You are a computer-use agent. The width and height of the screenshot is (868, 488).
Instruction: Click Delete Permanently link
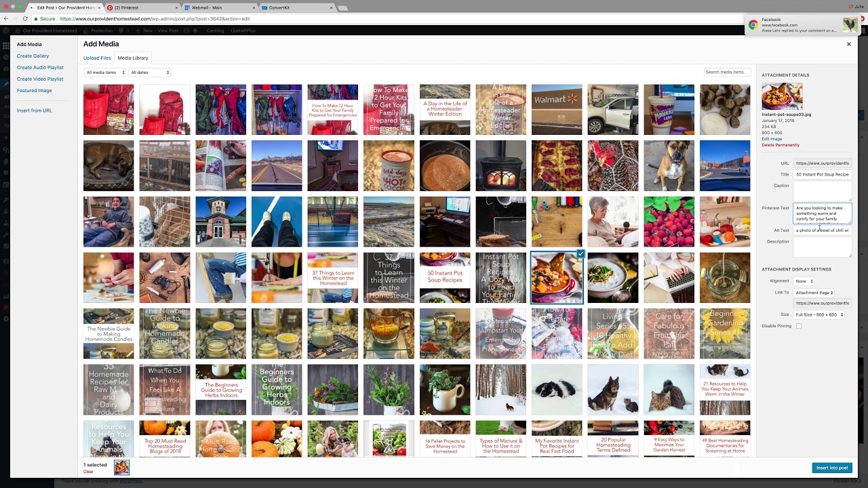pos(781,145)
